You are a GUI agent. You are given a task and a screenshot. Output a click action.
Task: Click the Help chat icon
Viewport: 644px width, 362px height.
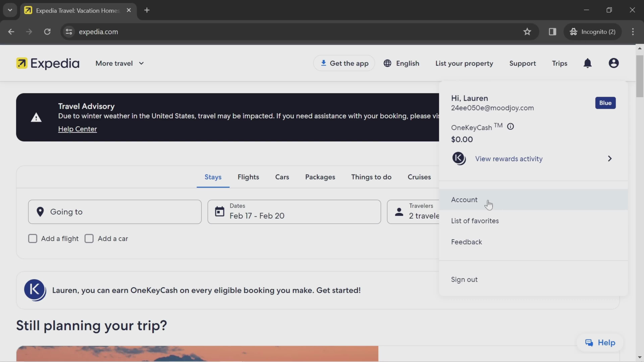[589, 343]
